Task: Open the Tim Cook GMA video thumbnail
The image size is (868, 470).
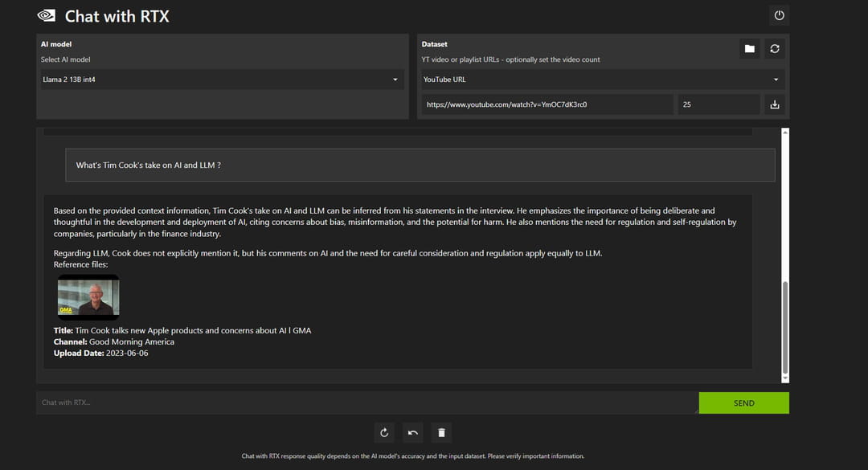Action: pos(88,297)
